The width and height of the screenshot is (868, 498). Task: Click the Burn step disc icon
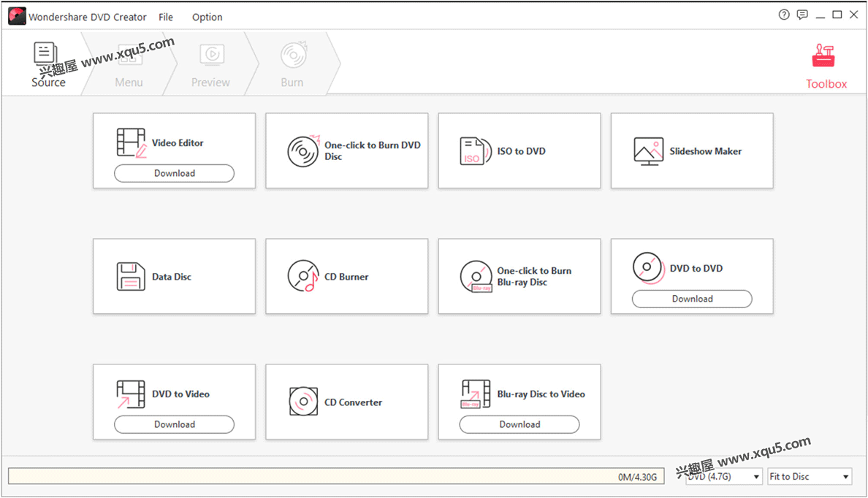pos(294,54)
